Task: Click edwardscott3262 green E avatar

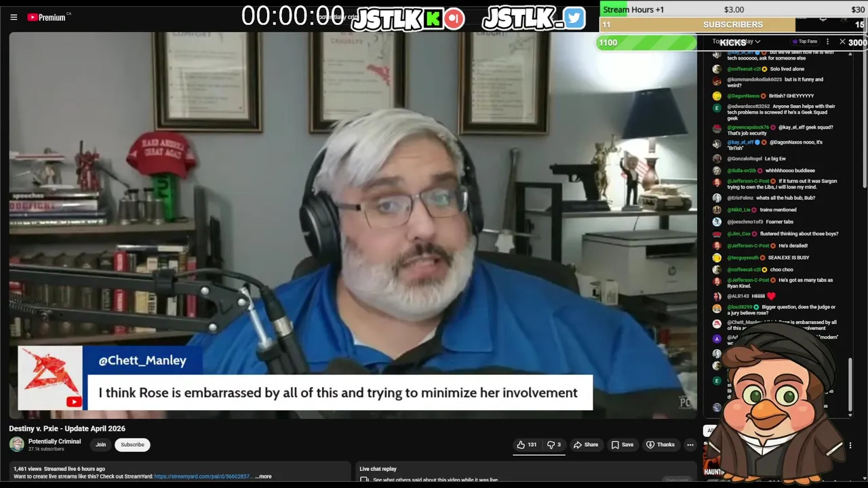Action: 717,108
